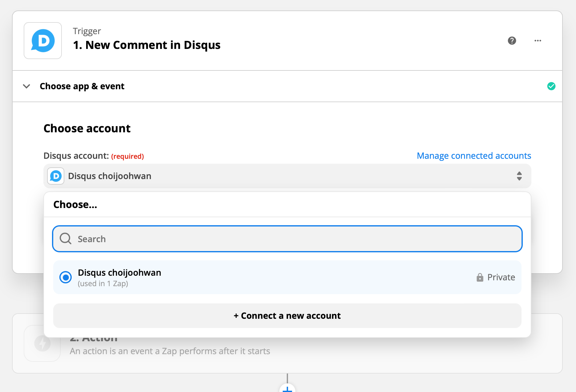Click the Disqus logo in the trigger header
This screenshot has width=576, height=392.
click(42, 41)
